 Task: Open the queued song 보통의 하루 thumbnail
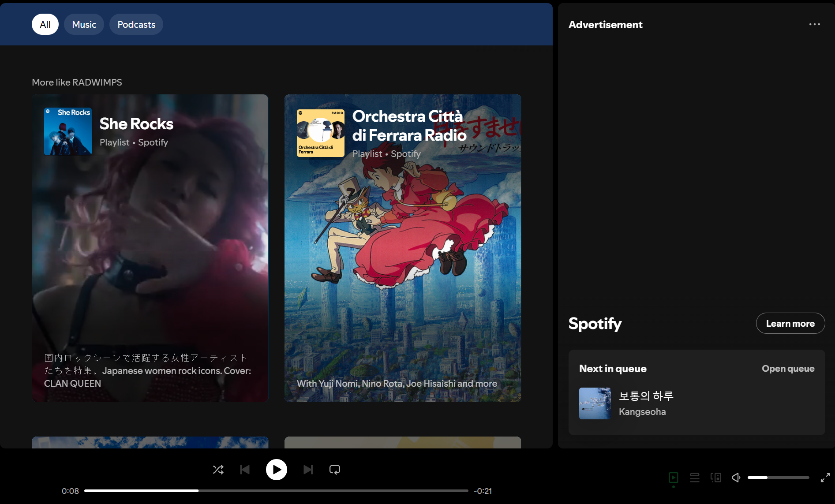(595, 403)
